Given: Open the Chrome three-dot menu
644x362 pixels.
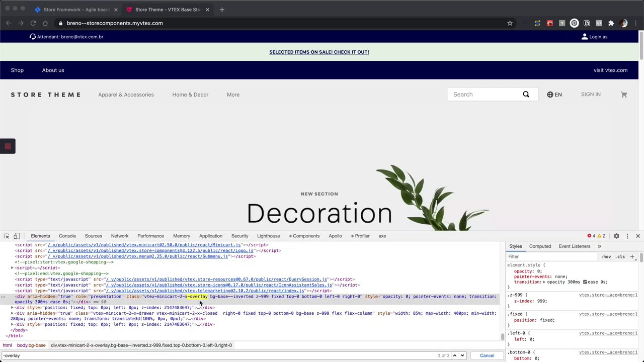Looking at the screenshot, I should click(x=635, y=23).
